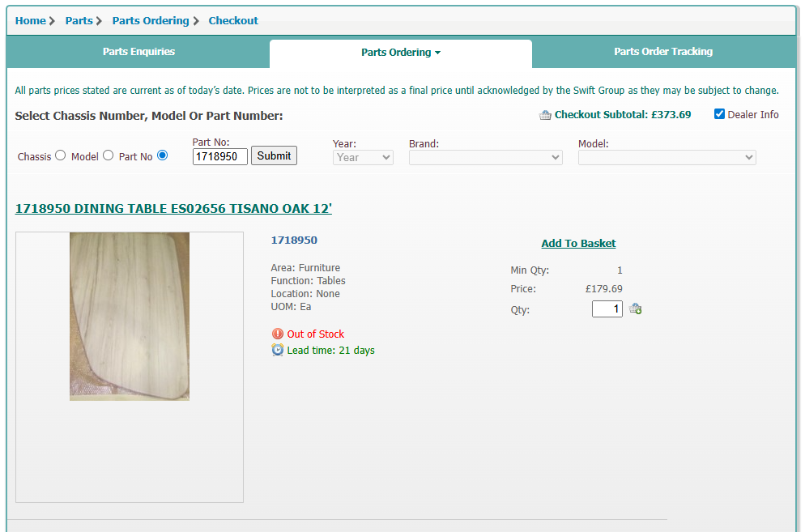Viewport: 805px width, 532px height.
Task: Go to the Home breadcrumb link
Action: point(30,20)
